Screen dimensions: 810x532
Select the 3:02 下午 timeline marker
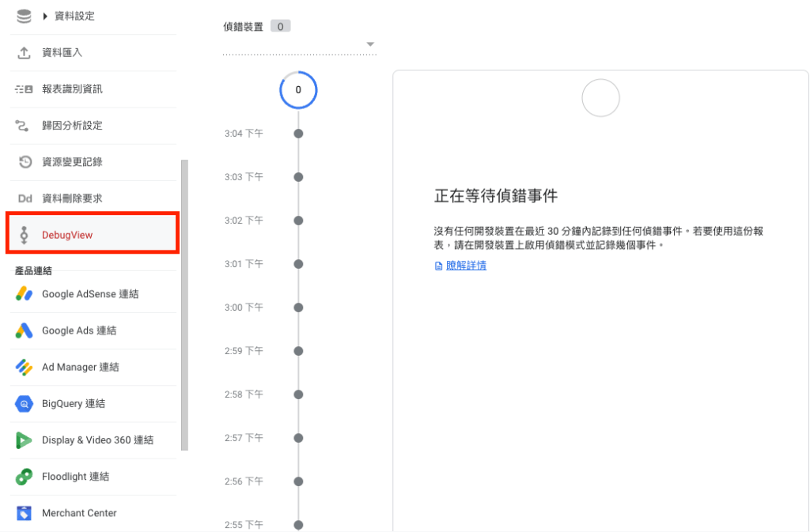pos(298,221)
